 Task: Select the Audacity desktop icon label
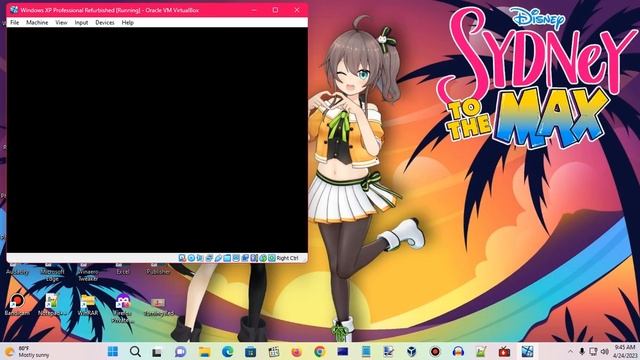coord(17,271)
